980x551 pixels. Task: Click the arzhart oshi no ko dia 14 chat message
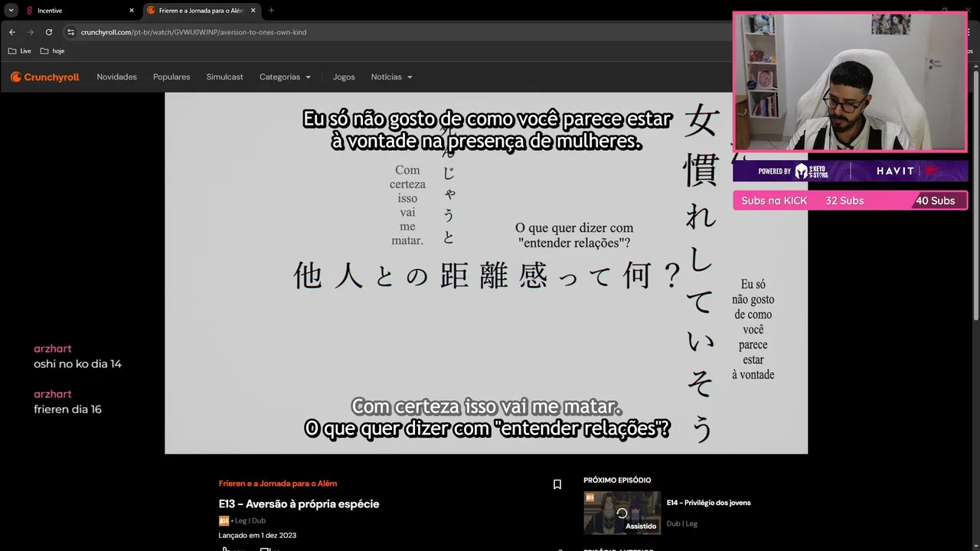pos(77,357)
